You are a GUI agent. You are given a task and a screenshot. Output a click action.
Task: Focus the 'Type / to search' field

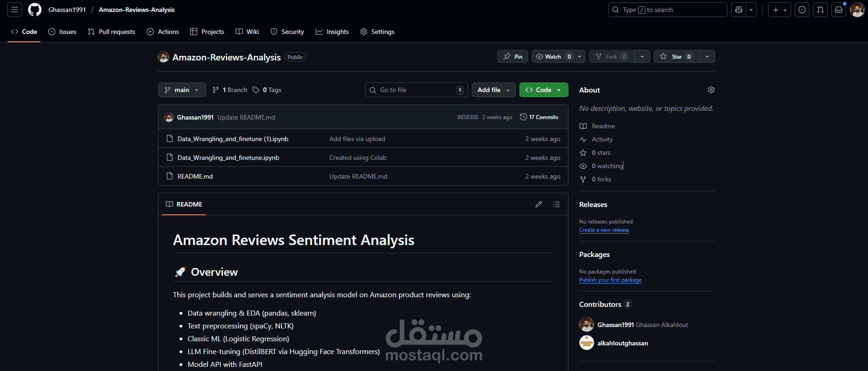pyautogui.click(x=667, y=10)
